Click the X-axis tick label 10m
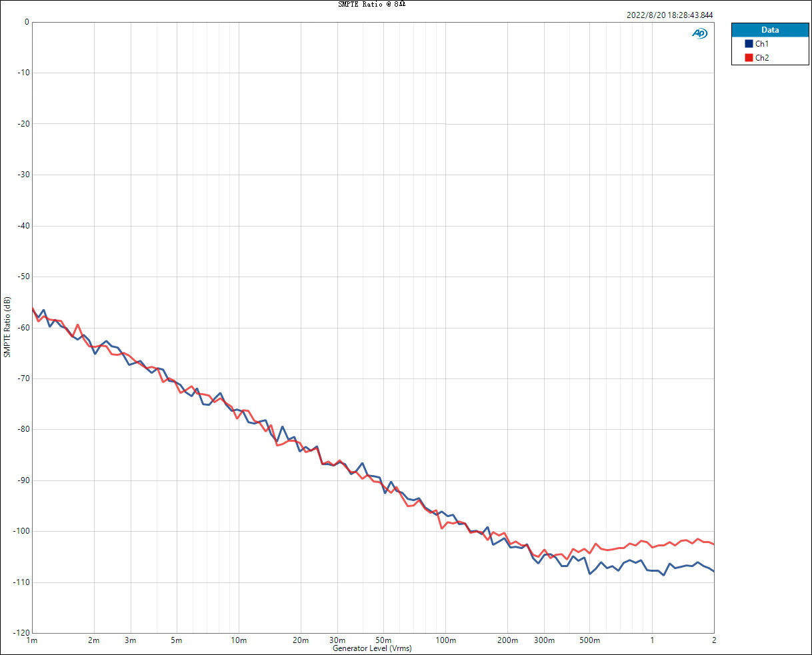812x655 pixels. pyautogui.click(x=239, y=641)
